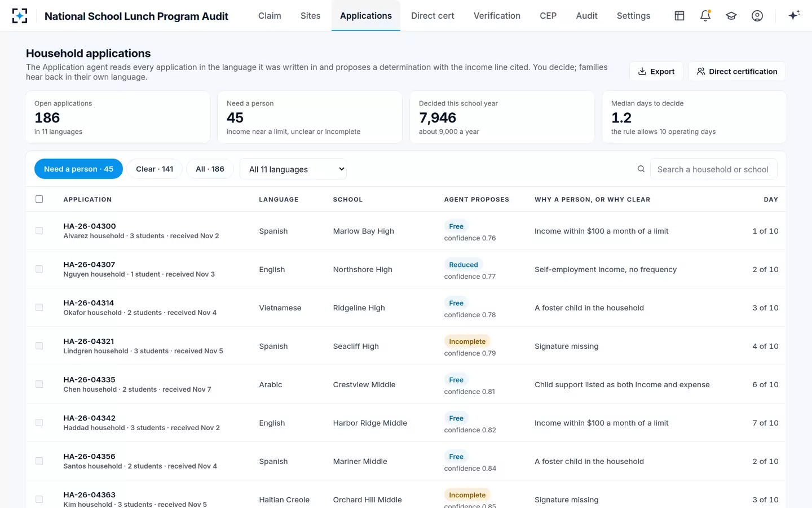Screen dimensions: 812x508
Task: Open the table layout icon in header
Action: (x=679, y=16)
